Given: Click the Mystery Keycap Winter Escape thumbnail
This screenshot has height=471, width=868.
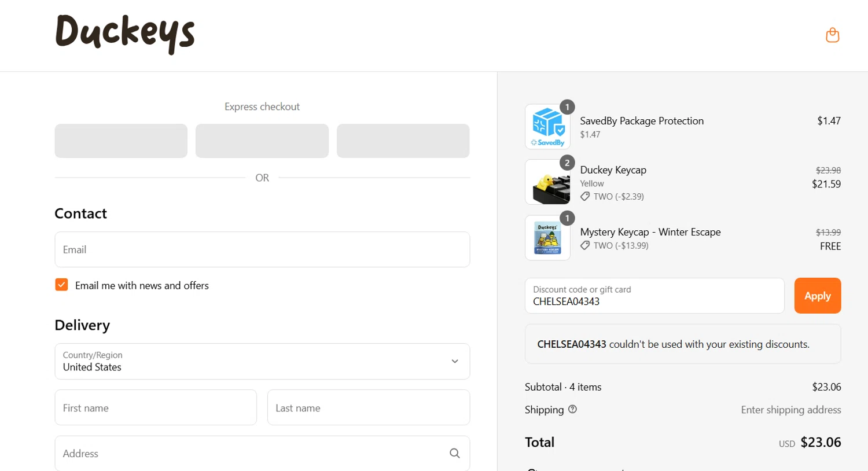Looking at the screenshot, I should 547,238.
